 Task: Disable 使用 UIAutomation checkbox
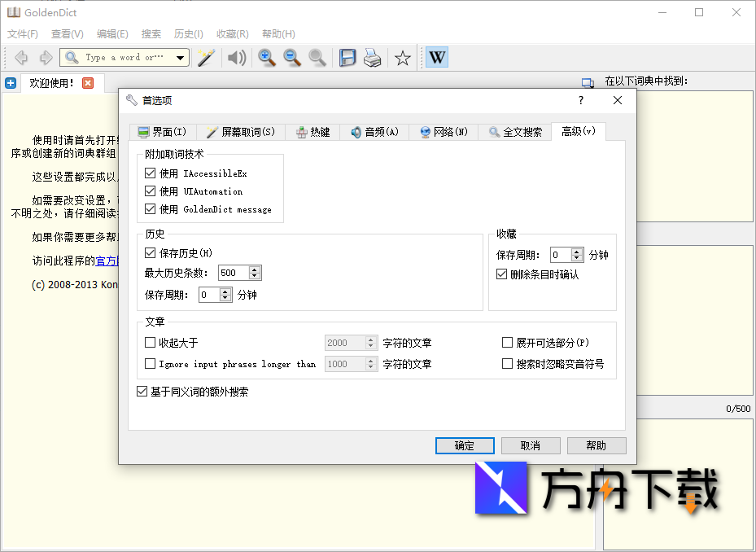tap(150, 191)
